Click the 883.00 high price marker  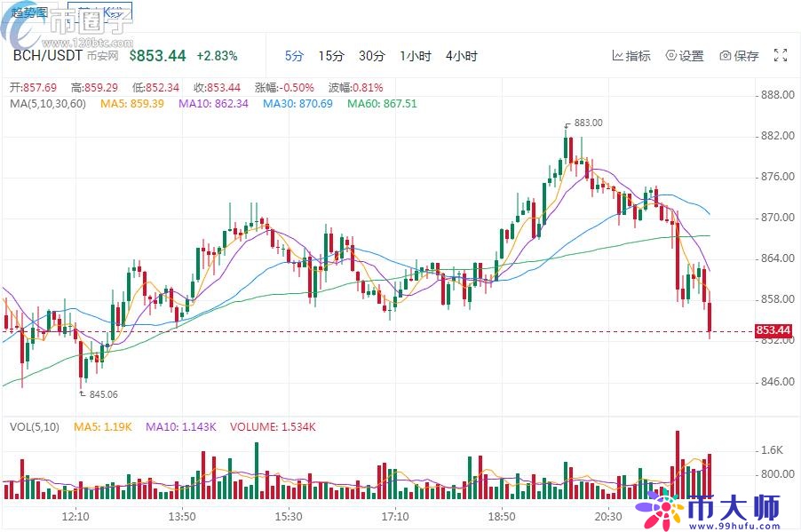pyautogui.click(x=588, y=123)
